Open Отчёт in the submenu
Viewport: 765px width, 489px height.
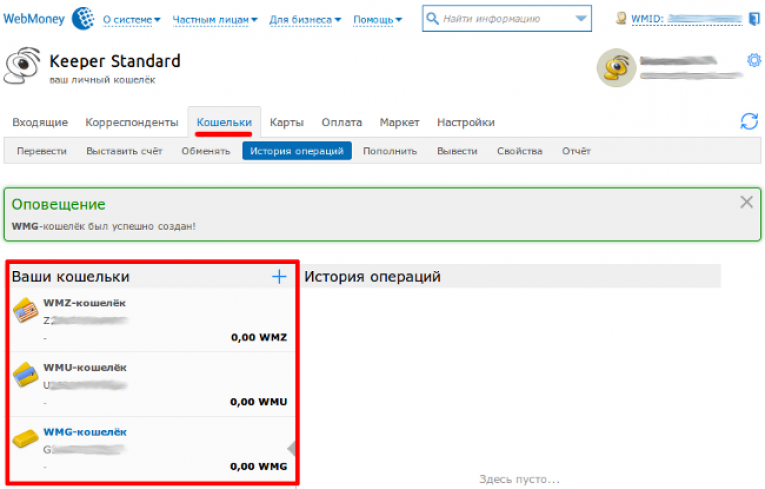point(576,151)
